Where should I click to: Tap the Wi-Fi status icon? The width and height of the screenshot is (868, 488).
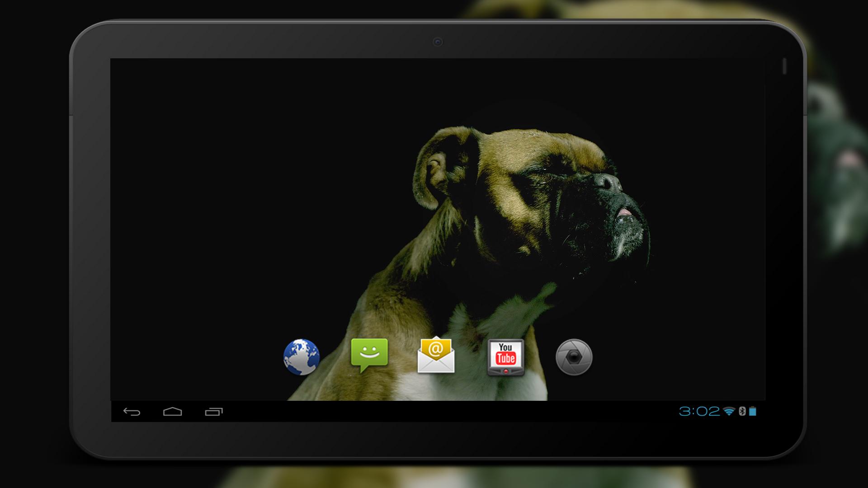[x=729, y=411]
